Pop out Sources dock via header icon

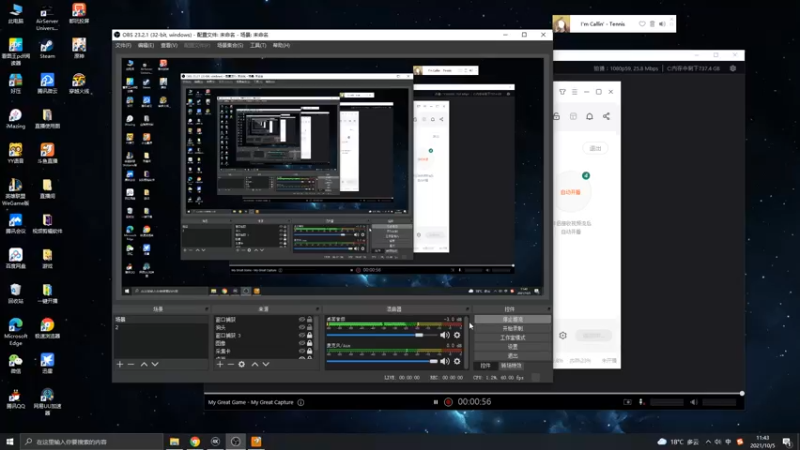(317, 309)
